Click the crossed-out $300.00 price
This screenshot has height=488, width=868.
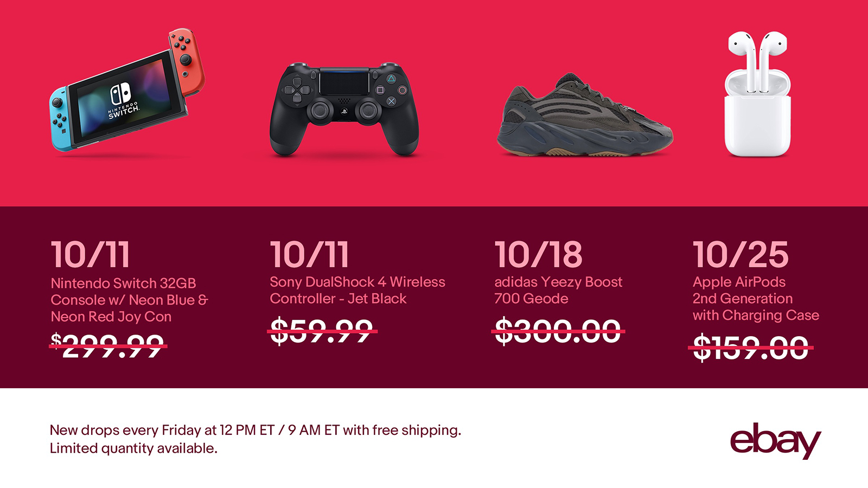pos(559,331)
